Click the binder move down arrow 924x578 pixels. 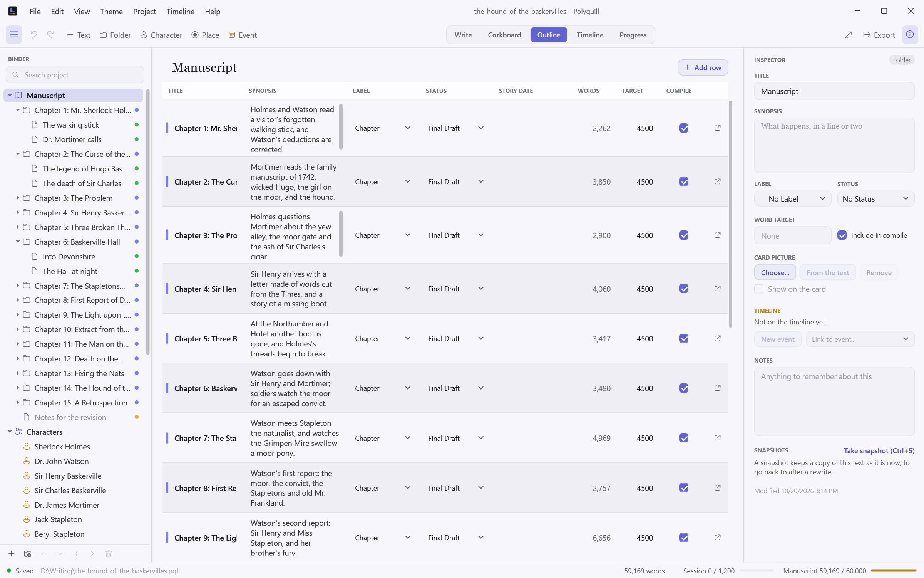pyautogui.click(x=60, y=554)
